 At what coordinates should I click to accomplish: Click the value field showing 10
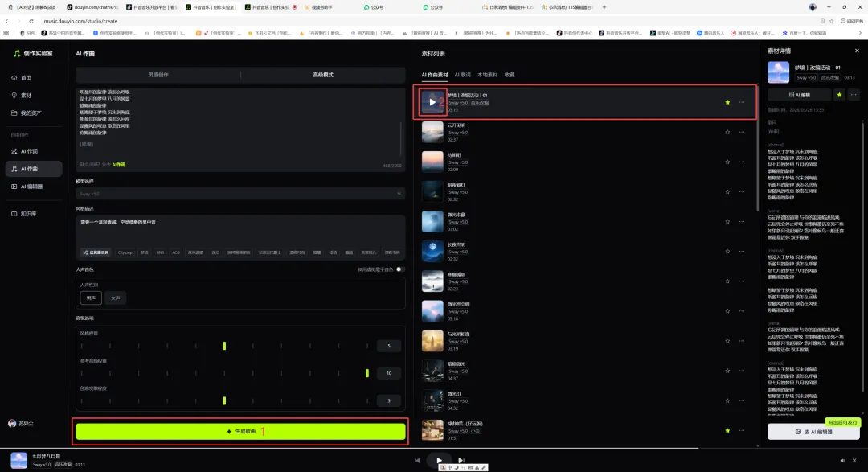[x=389, y=373]
